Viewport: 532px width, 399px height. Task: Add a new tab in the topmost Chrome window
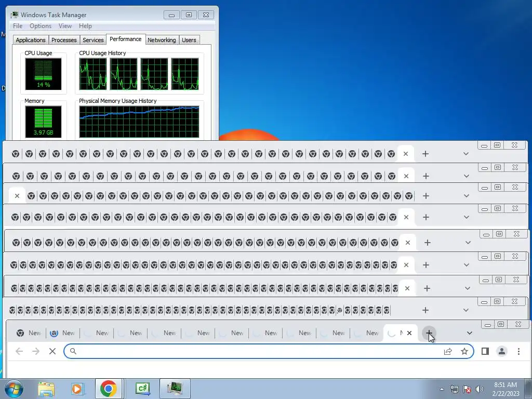tap(425, 154)
